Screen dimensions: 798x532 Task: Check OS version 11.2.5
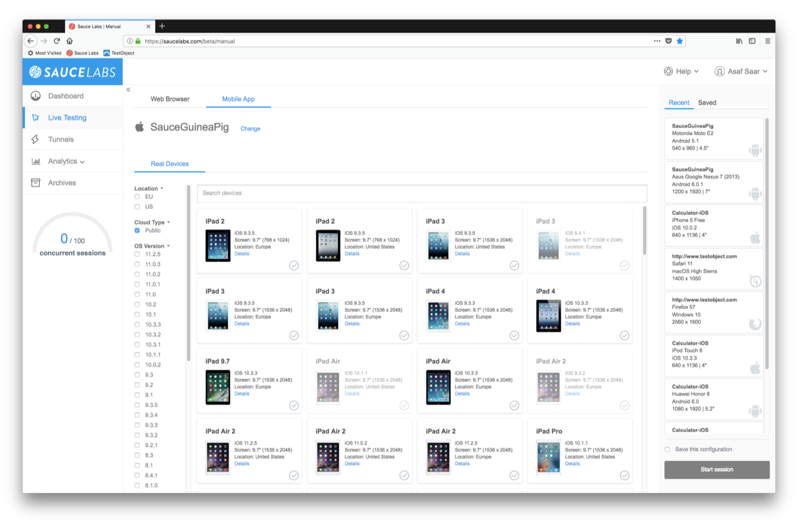[137, 254]
